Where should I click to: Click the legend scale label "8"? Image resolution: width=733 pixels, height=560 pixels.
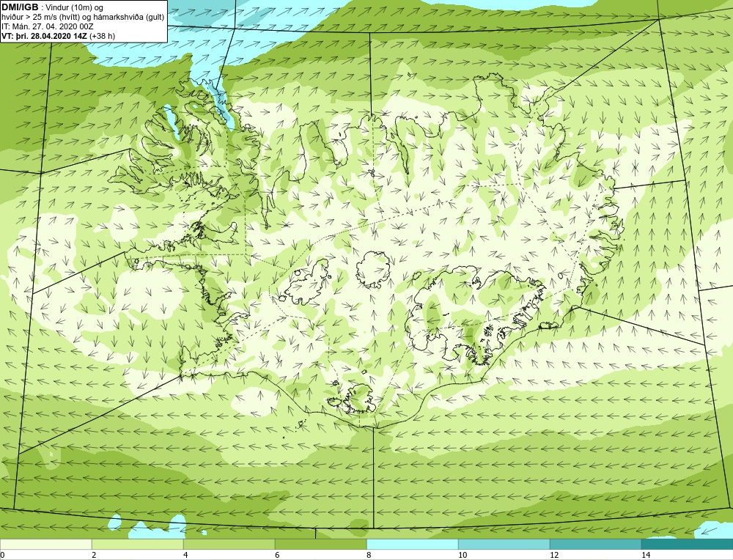coord(369,555)
